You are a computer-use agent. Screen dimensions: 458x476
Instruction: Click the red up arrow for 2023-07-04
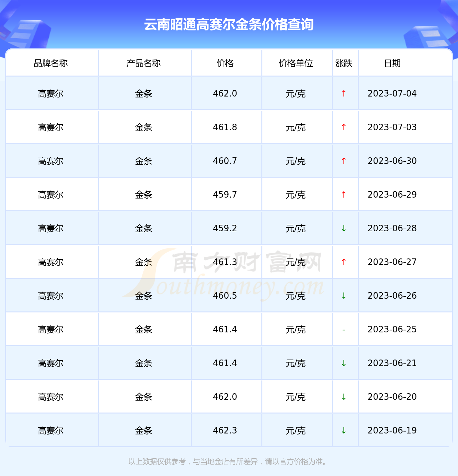click(x=343, y=94)
